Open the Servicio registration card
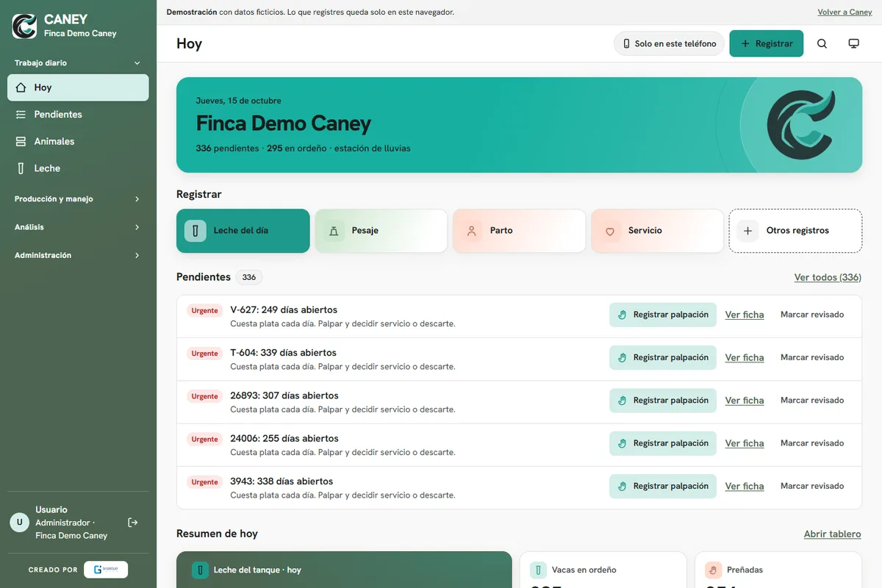Viewport: 882px width, 588px height. 657,231
